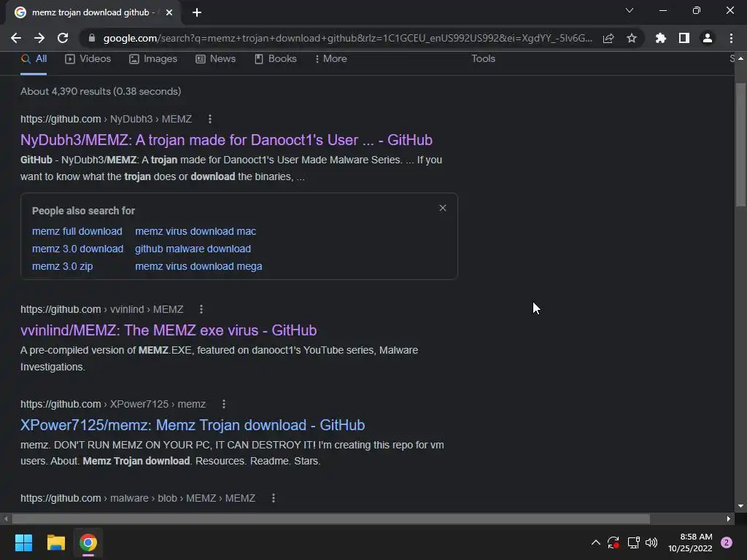Switch to Images results
Image resolution: width=747 pixels, height=560 pixels.
[x=153, y=59]
